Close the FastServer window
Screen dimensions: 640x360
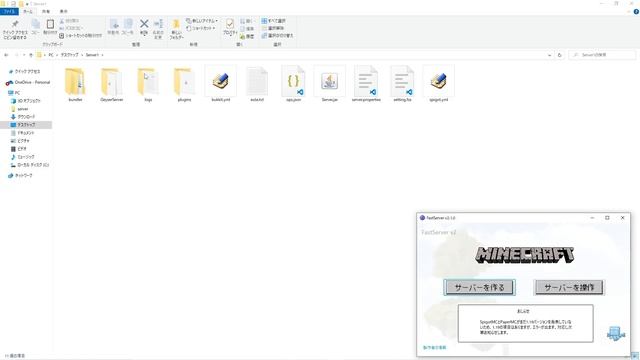622,218
